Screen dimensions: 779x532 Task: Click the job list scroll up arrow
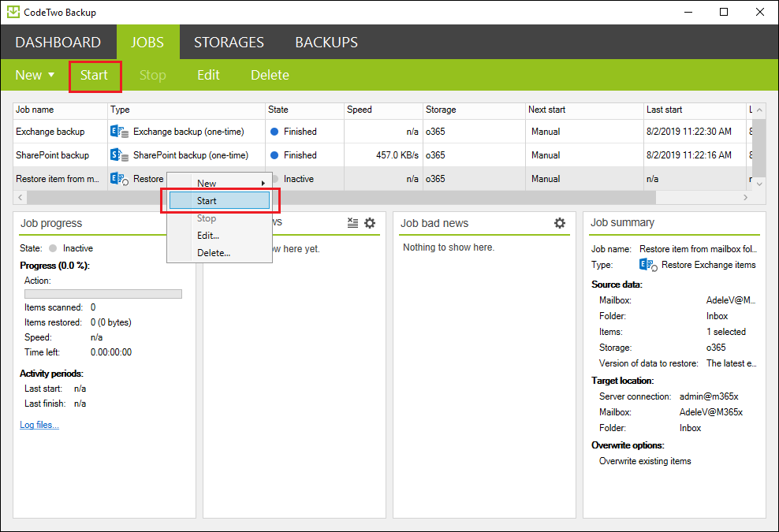[759, 110]
